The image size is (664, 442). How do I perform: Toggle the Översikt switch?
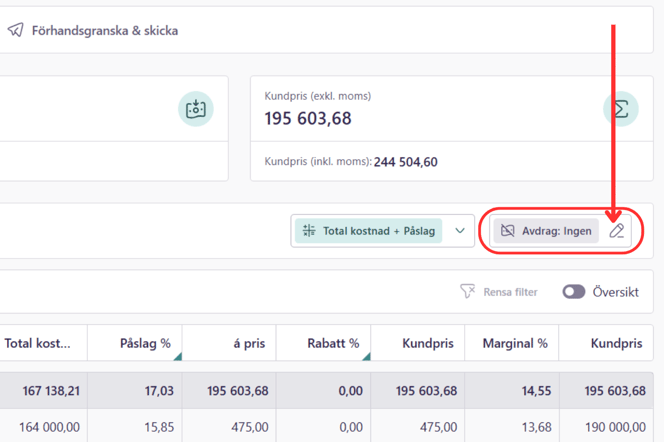[x=574, y=292]
